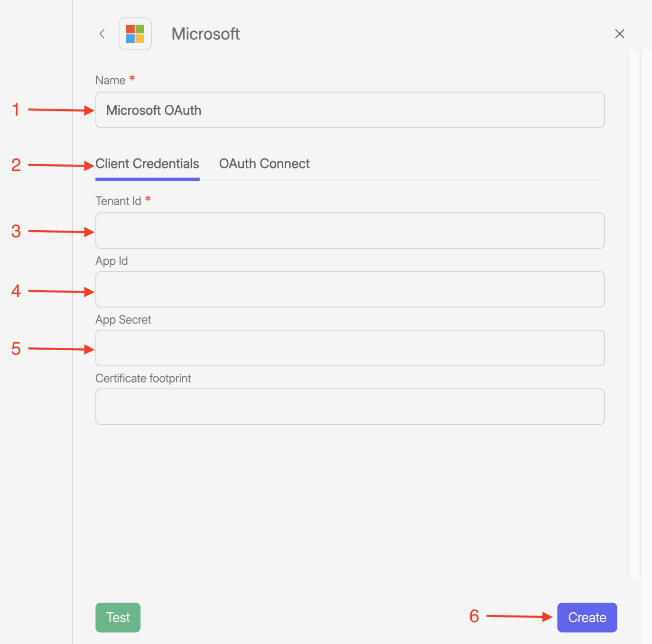Screen dimensions: 652x644
Task: Click the Name input field
Action: point(350,110)
